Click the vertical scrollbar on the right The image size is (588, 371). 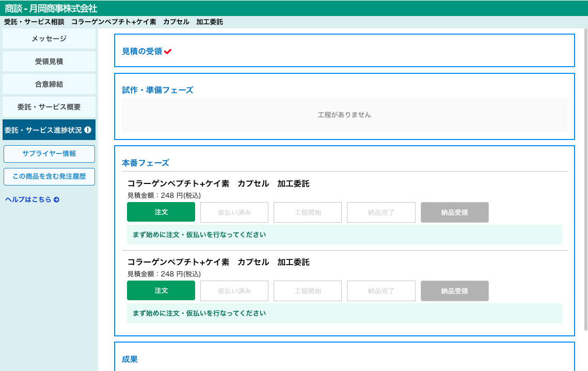(x=585, y=181)
